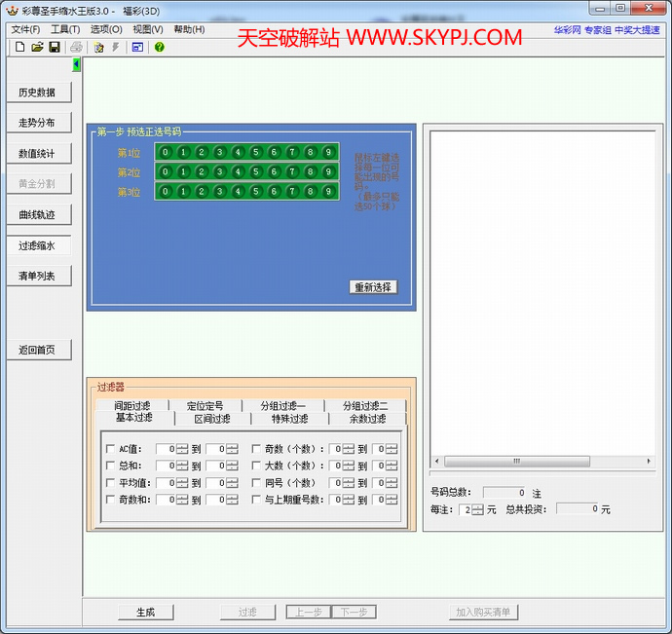The width and height of the screenshot is (672, 634).
Task: Click the blue window view toolbar icon
Action: [137, 47]
